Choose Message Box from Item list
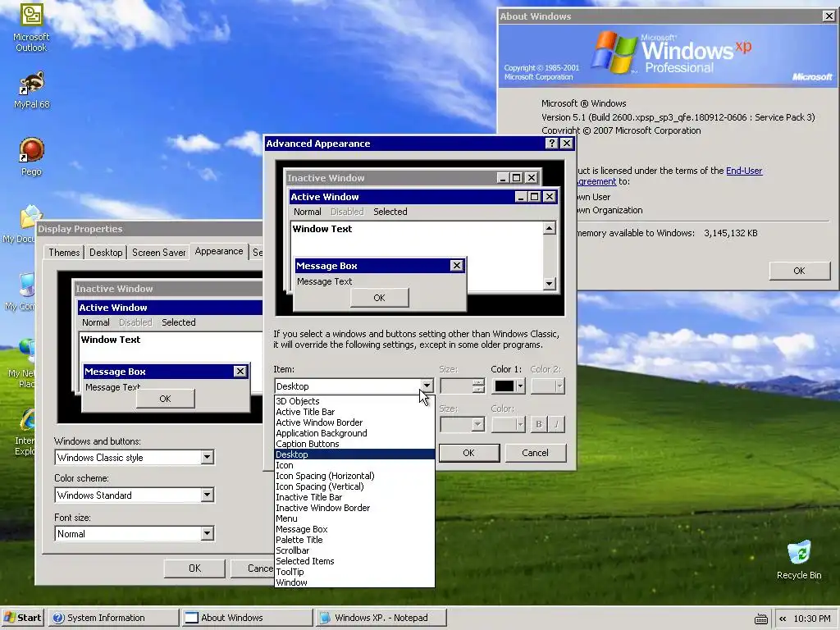840x630 pixels. tap(354, 529)
